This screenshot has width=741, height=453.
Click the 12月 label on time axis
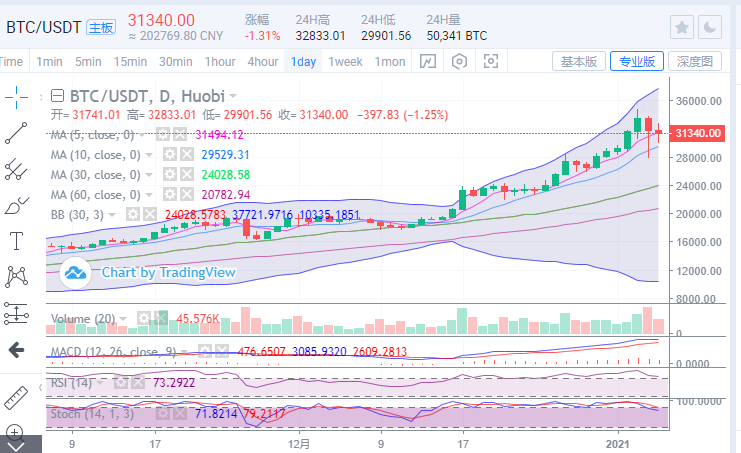tap(299, 444)
